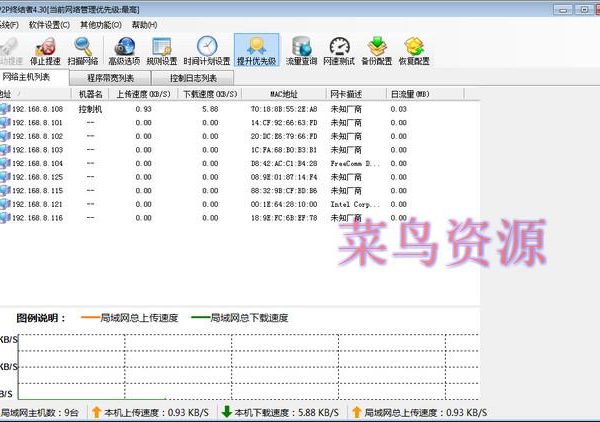This screenshot has height=422, width=600.
Task: Run the 网速测试 speed test
Action: point(341,48)
